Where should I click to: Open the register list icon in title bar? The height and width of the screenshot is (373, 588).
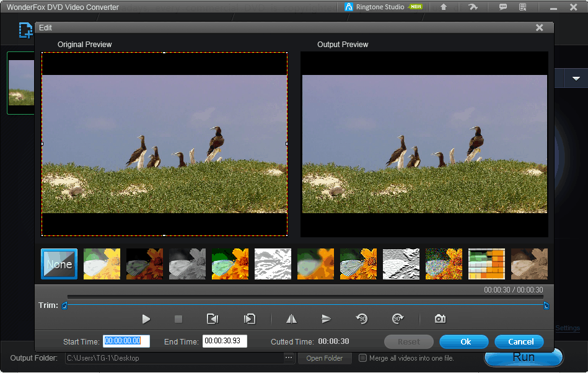click(523, 7)
